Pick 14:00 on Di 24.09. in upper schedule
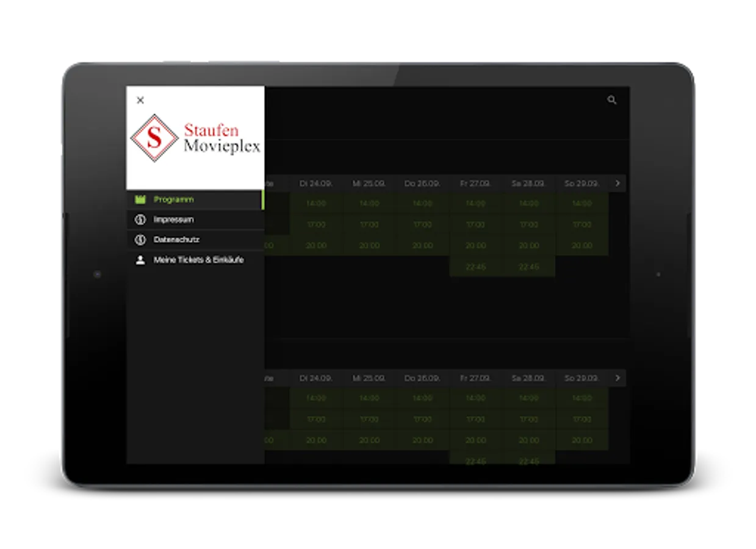756x549 pixels. tap(316, 203)
